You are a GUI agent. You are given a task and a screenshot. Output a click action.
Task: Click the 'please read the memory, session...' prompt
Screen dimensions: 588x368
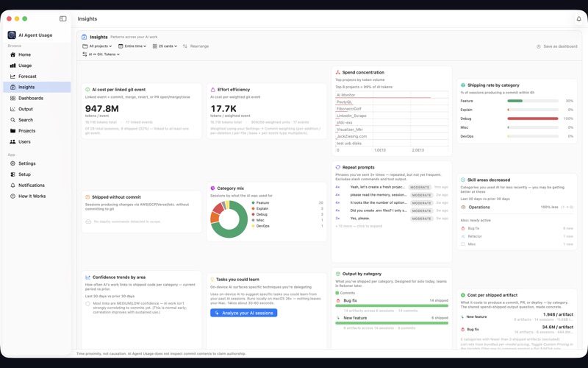(x=379, y=195)
